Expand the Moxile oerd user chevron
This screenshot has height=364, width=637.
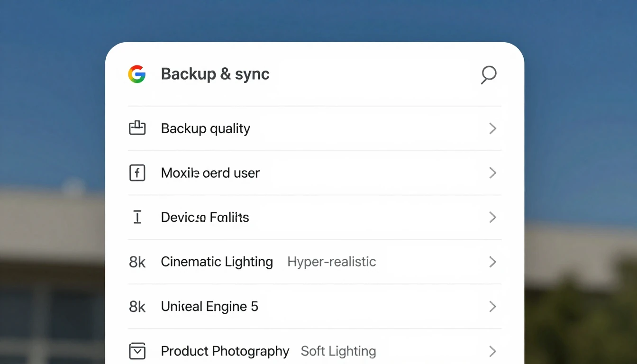pyautogui.click(x=492, y=173)
